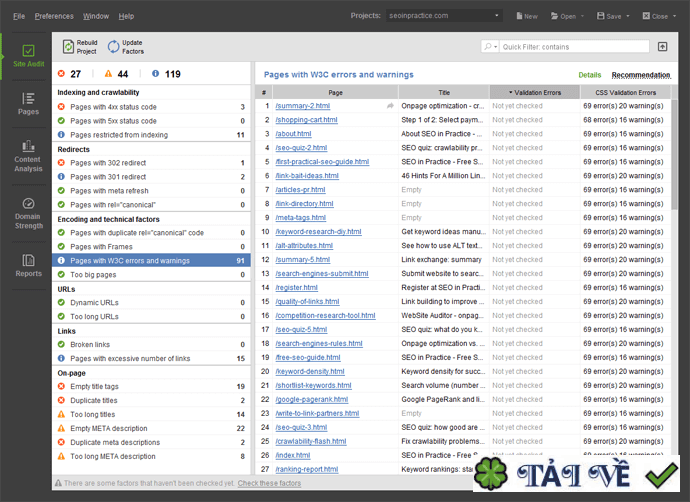Open the Pages sidebar section
The image size is (690, 502).
pyautogui.click(x=28, y=103)
